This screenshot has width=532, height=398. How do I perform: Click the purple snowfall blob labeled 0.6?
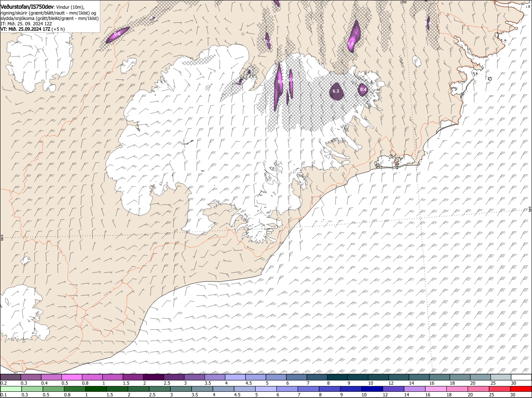coord(118,35)
